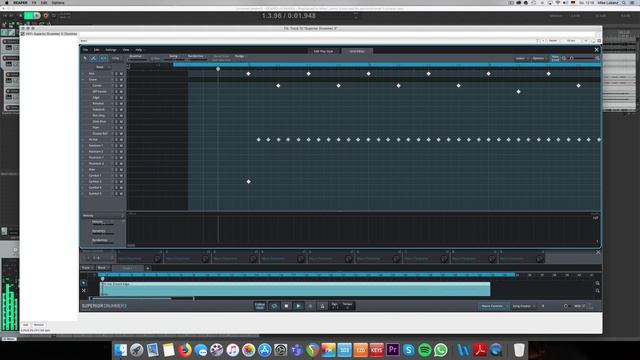Open the Edit menu in Superior Drummer
640x360 pixels.
(97, 50)
